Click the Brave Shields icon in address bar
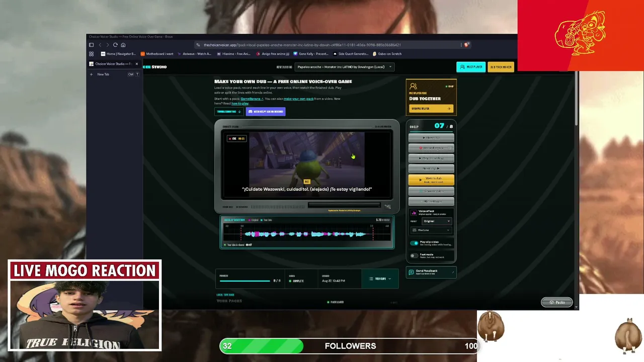The image size is (644, 362). (466, 45)
